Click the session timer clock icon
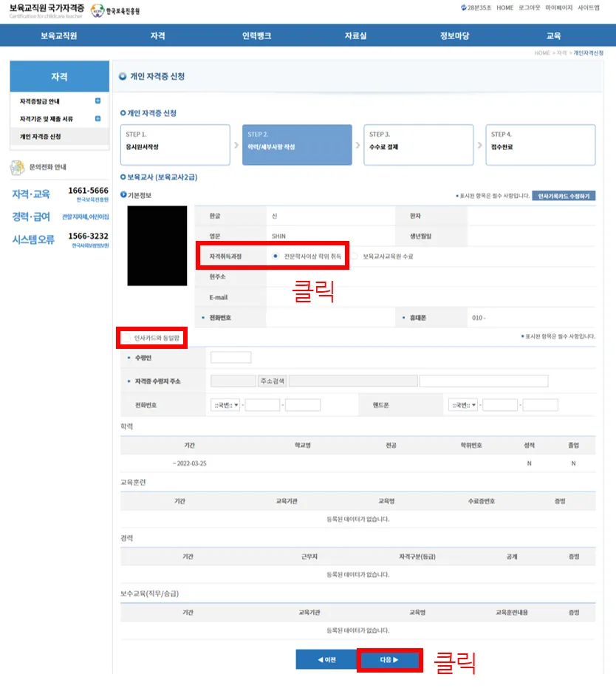Viewport: 616px width, 694px height. point(462,8)
